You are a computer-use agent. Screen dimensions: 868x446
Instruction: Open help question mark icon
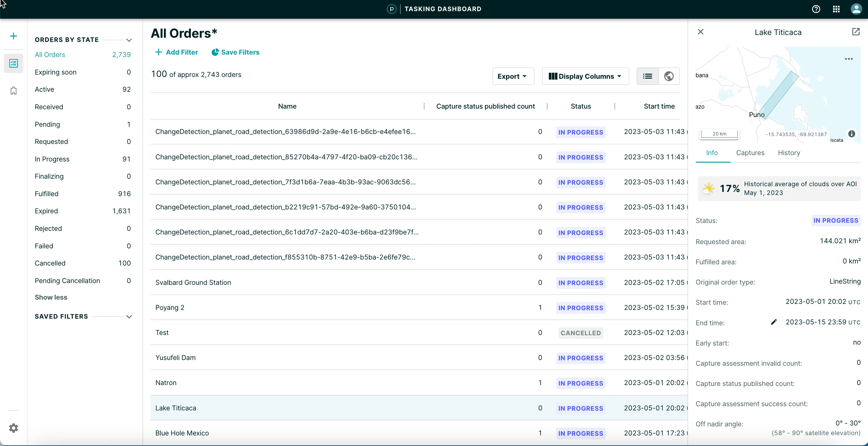pyautogui.click(x=816, y=9)
